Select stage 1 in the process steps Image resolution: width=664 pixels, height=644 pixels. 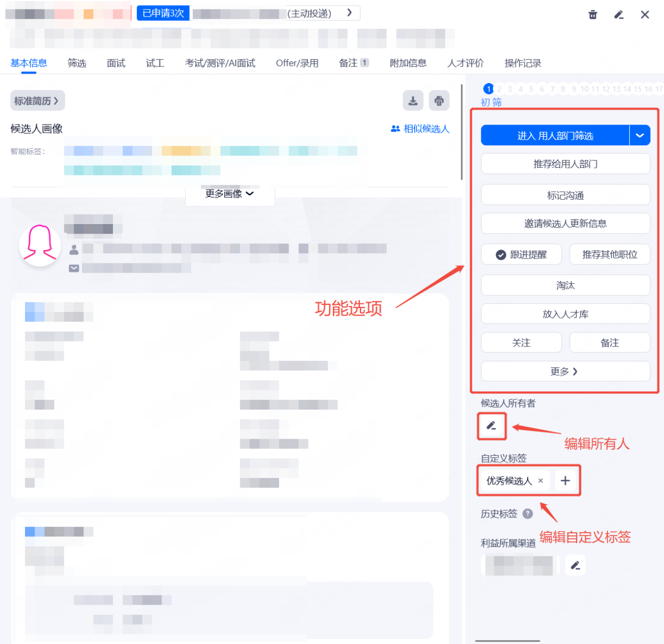pos(488,89)
